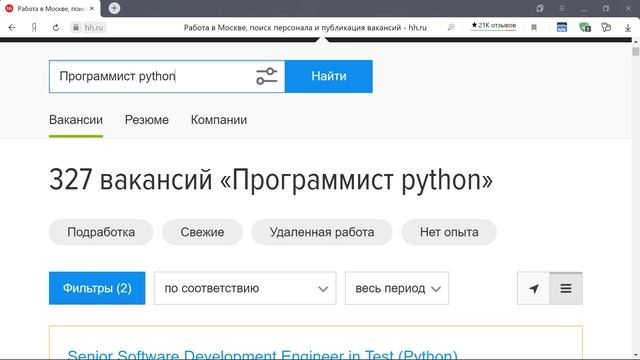The height and width of the screenshot is (360, 640).
Task: Open the extensions icon in toolbar
Action: (x=606, y=27)
